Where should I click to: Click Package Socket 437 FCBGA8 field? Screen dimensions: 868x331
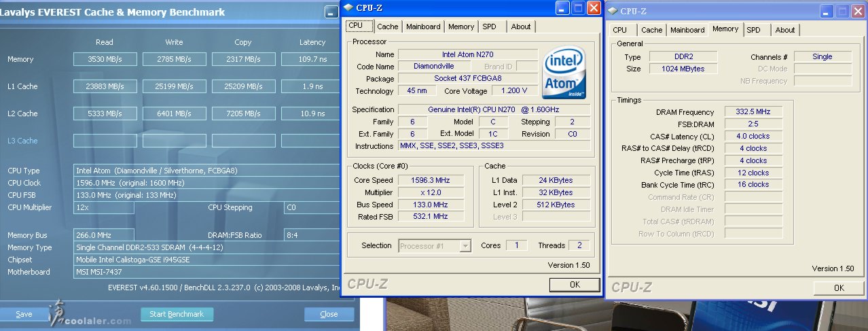[468, 78]
